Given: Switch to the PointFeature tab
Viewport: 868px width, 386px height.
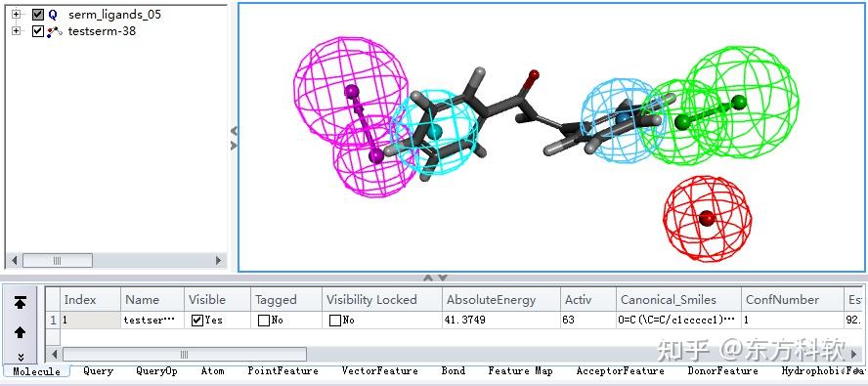Looking at the screenshot, I should coord(282,371).
